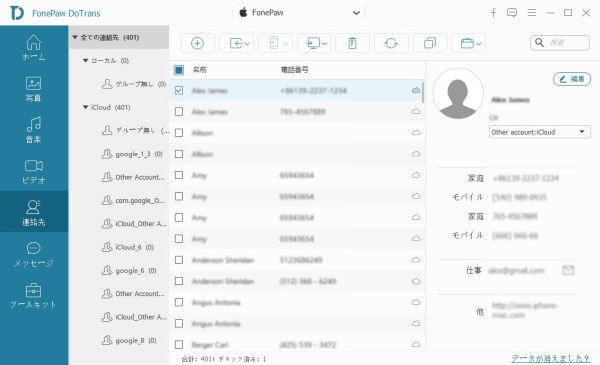The image size is (600, 365).
Task: Uncheck the first Alex James checkbox
Action: tap(179, 90)
